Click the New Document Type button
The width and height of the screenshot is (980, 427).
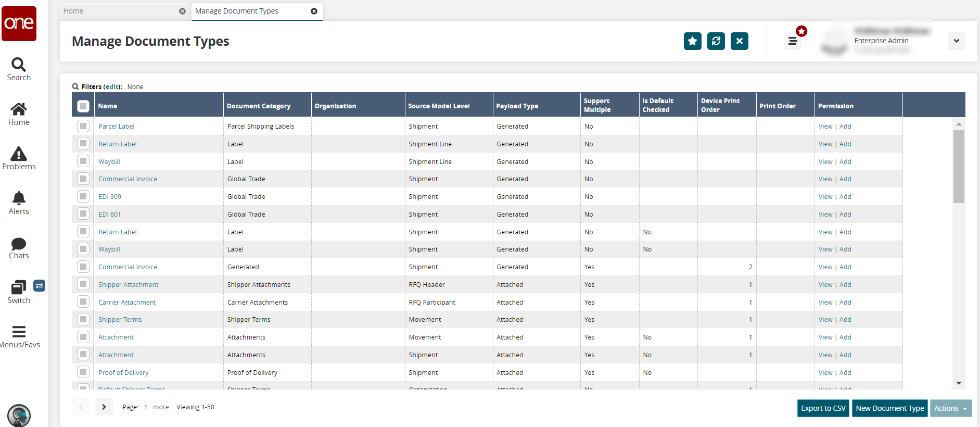[889, 408]
